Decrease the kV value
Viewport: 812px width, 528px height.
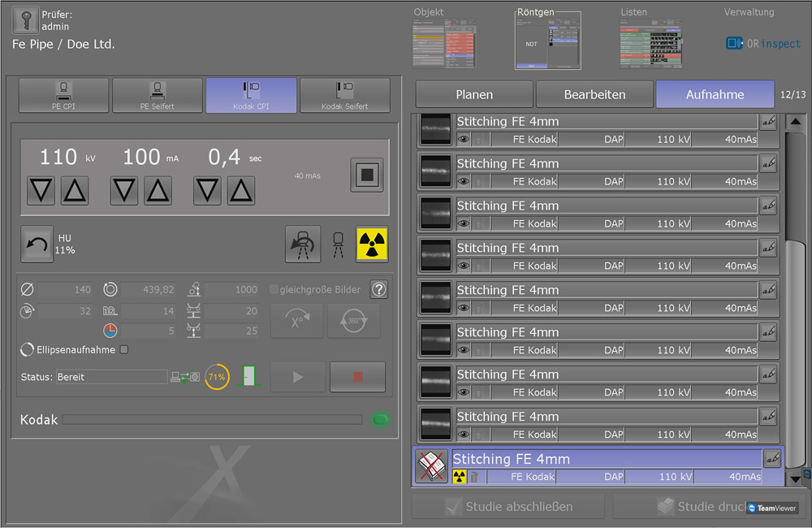pos(41,191)
